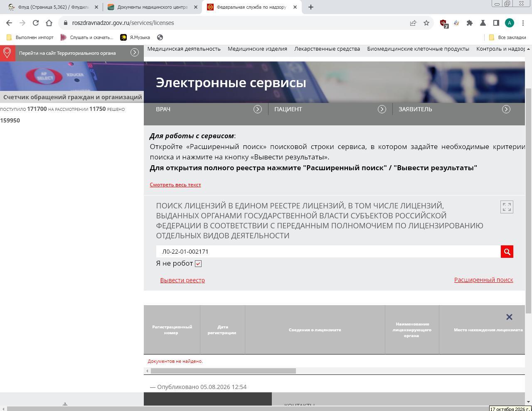Open the profile avatar A
The image size is (532, 411).
pyautogui.click(x=510, y=23)
